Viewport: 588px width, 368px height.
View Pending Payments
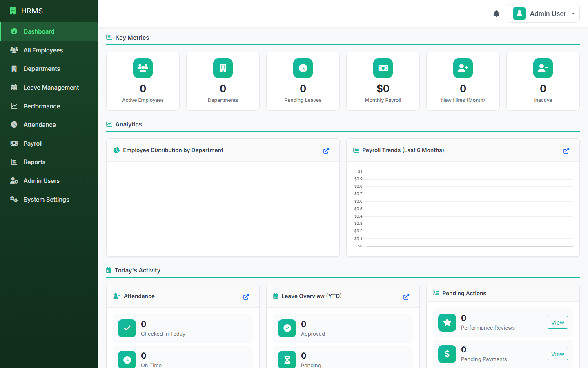coord(557,354)
